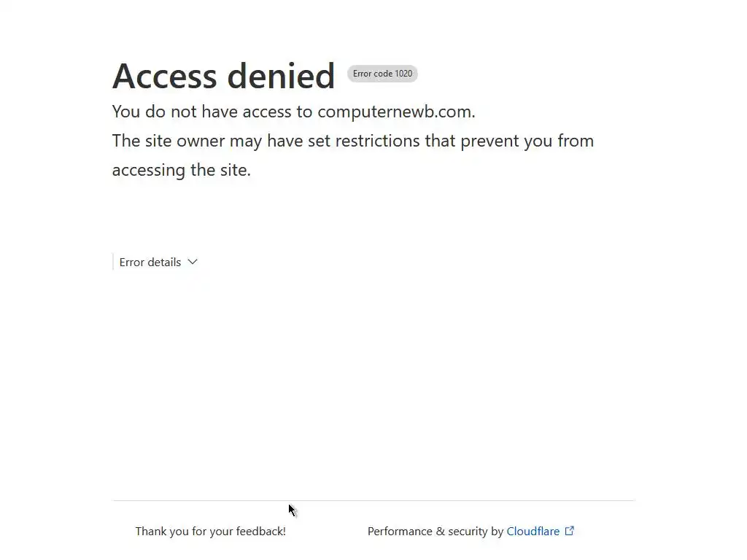Screen dimensions: 747x560
Task: Click the 'Thank you for your feedback!' message
Action: 211,531
